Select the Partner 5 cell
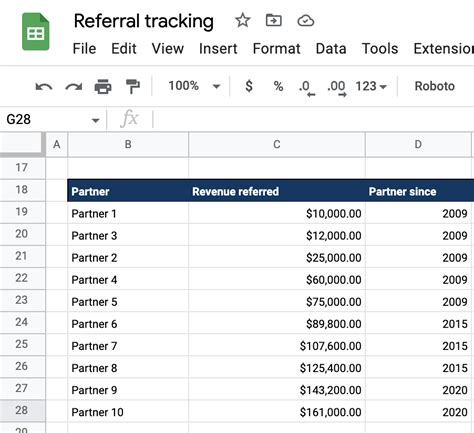Viewport: 474px width, 433px height. click(x=128, y=301)
